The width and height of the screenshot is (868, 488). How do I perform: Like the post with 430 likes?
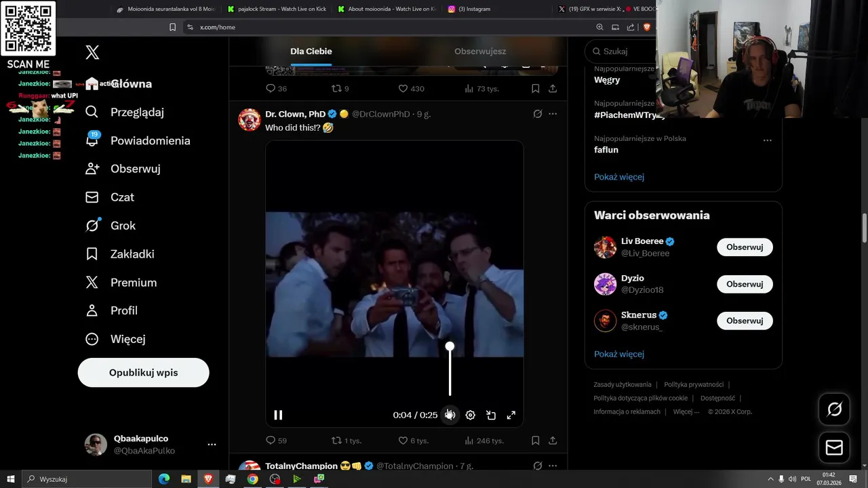tap(411, 89)
